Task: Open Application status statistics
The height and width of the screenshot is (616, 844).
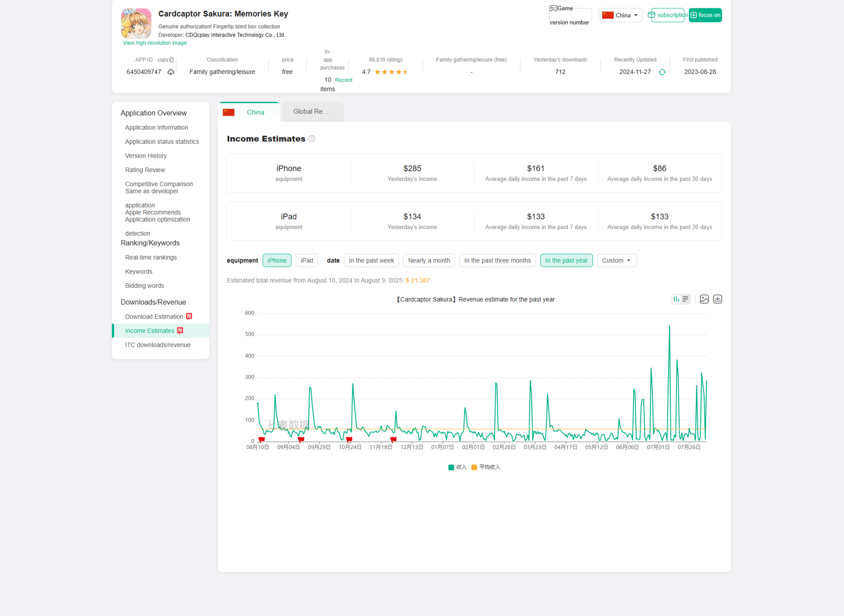Action: point(162,142)
